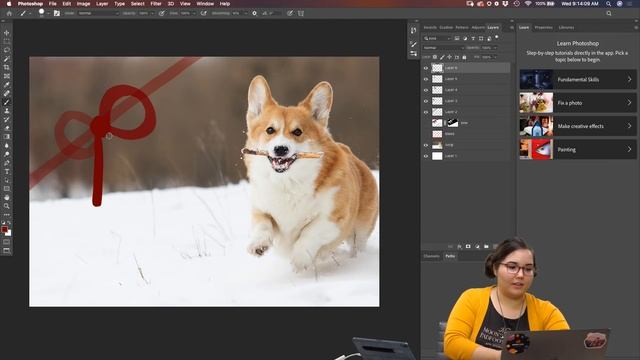Click the create new layer button
This screenshot has width=640, height=360.
coord(495,247)
